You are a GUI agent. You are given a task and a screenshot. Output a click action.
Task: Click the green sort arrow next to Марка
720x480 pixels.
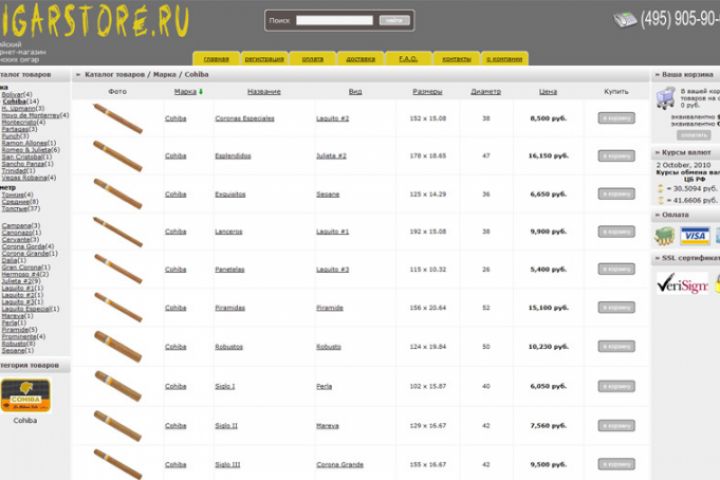201,92
